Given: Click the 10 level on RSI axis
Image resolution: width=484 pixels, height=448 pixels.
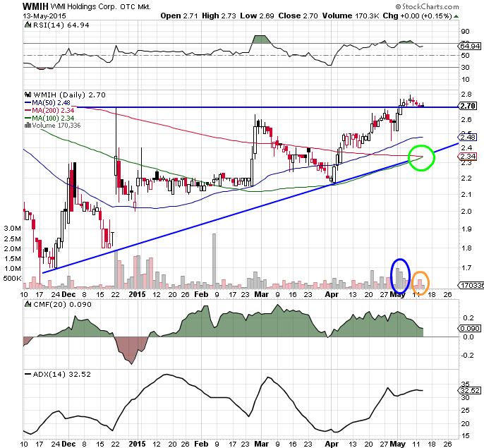Looking at the screenshot, I should (465, 80).
